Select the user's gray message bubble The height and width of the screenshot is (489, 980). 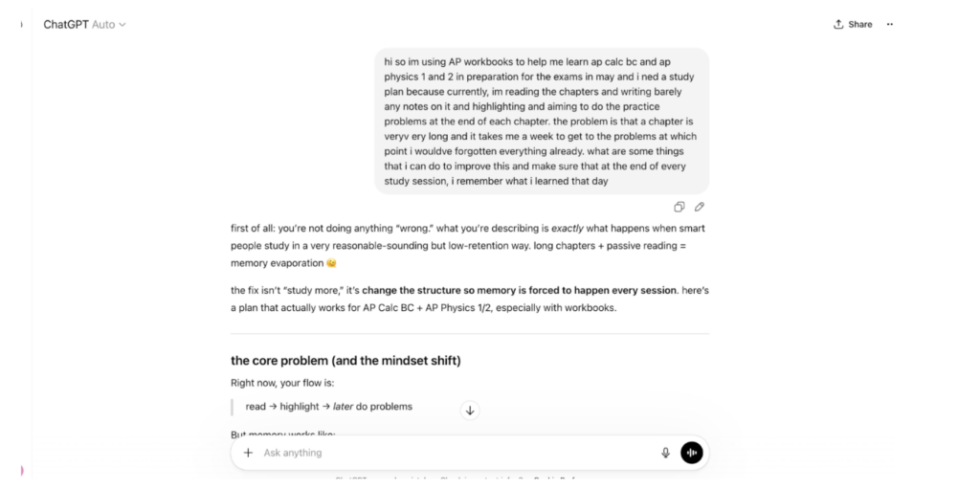(x=542, y=122)
